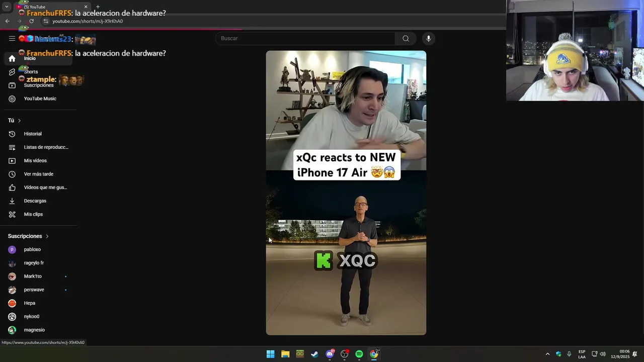Click the Mis clips scissors icon

12,214
